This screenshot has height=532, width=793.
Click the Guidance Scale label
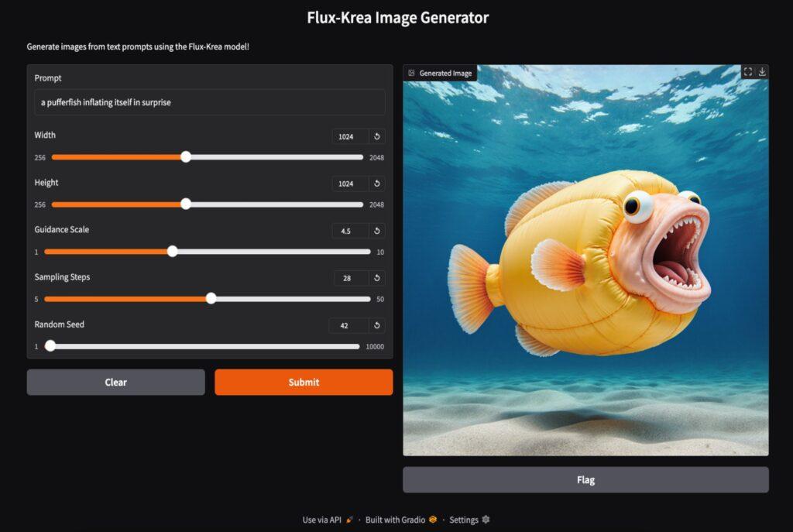tap(62, 229)
